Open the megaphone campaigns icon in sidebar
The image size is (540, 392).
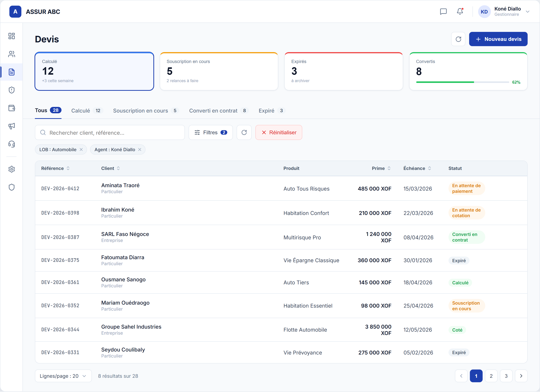pyautogui.click(x=11, y=126)
